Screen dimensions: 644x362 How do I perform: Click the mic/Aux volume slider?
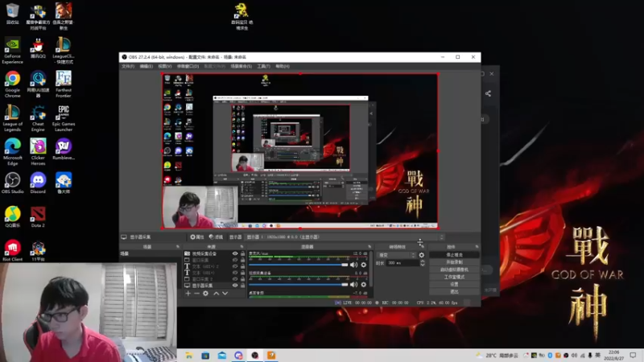pos(298,265)
